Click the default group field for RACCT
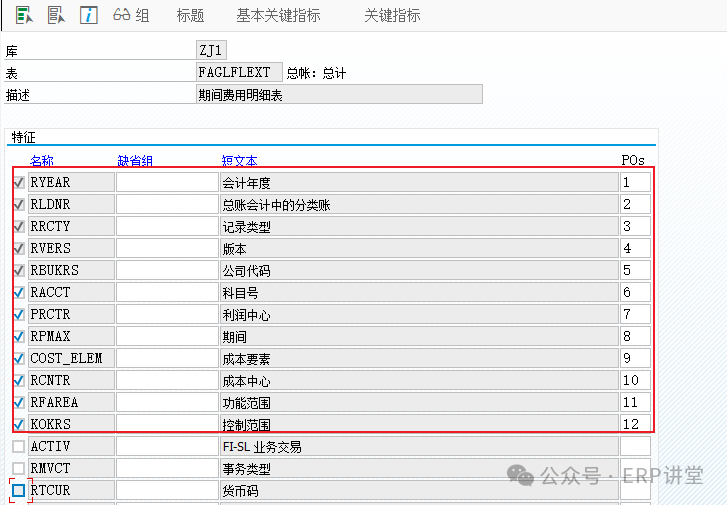 click(167, 292)
